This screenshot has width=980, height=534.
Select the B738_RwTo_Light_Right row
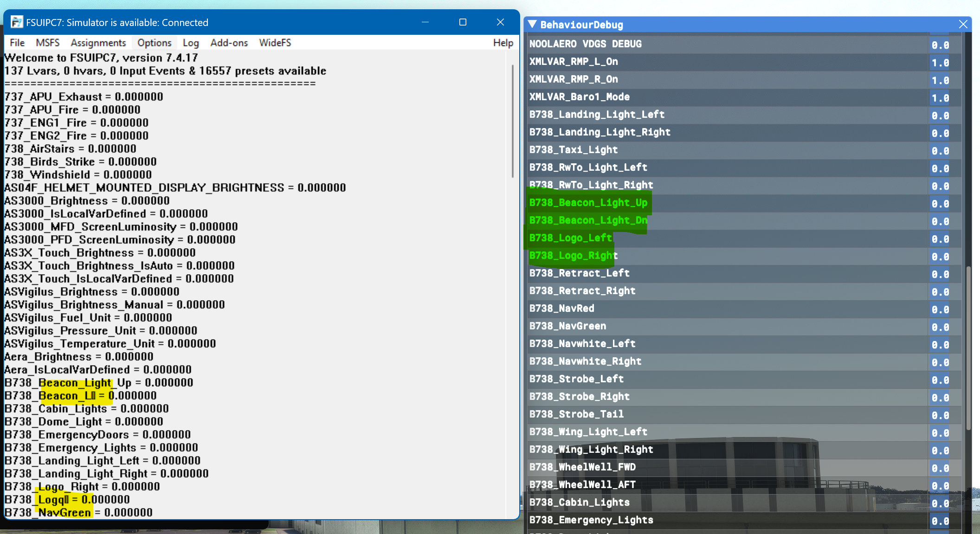745,185
